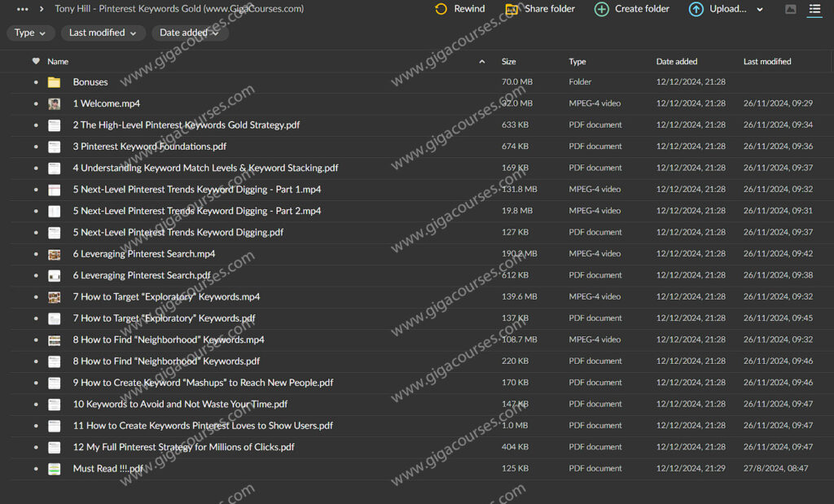The height and width of the screenshot is (504, 834).
Task: Click the Share folder icon
Action: click(511, 9)
